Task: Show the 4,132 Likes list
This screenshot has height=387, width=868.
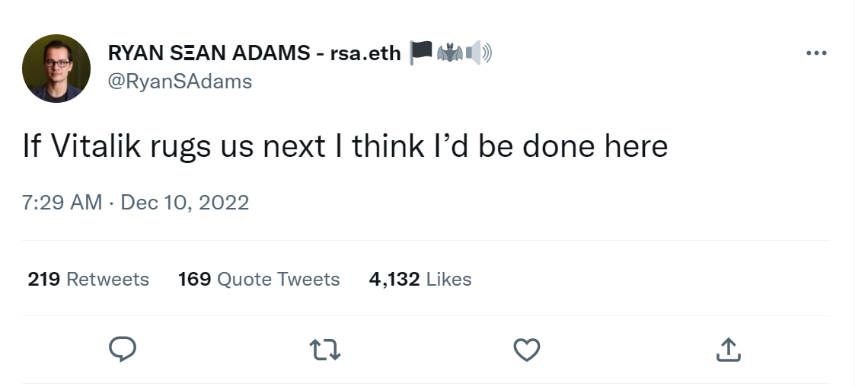Action: [x=420, y=279]
